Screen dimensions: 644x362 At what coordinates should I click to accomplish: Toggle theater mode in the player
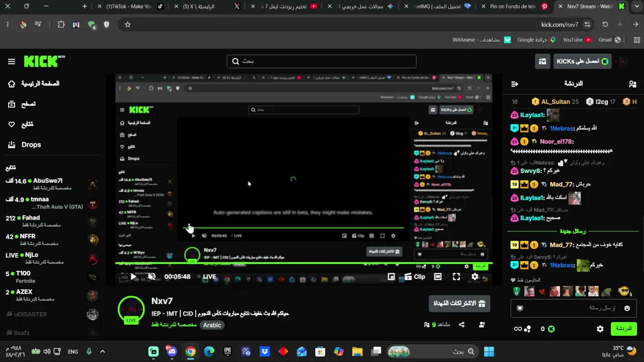438,277
